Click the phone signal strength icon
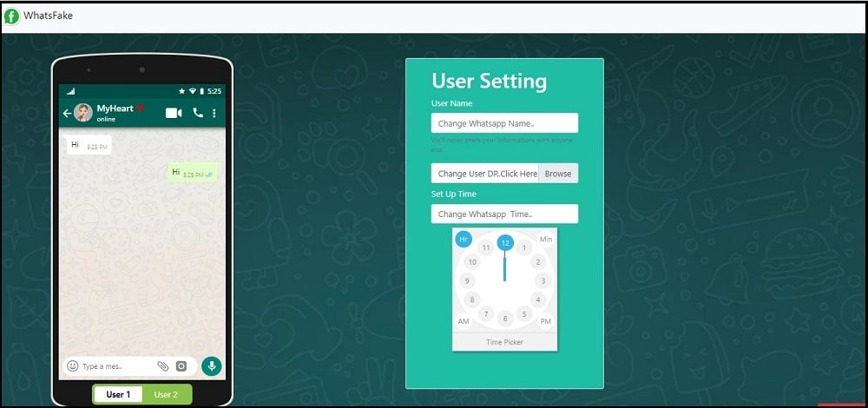The image size is (868, 408). tap(71, 91)
